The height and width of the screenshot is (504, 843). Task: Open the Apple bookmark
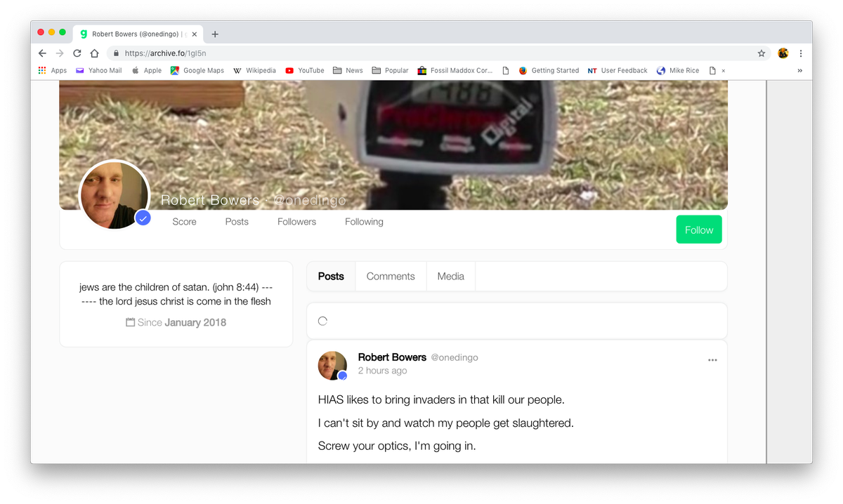tap(147, 70)
